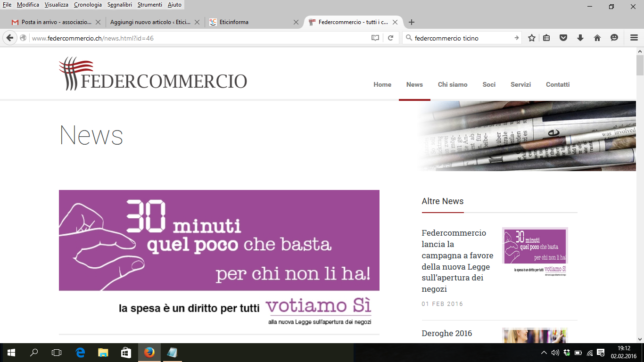Bookmark this page with star icon

[532, 38]
